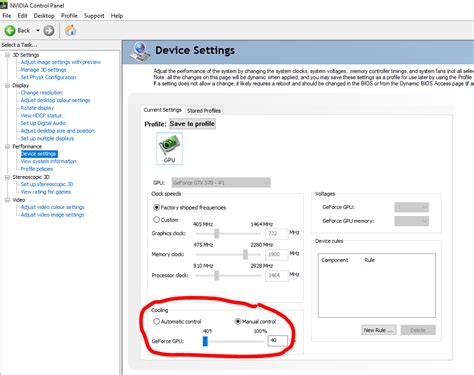Click the Processor clock slider handle
This screenshot has height=375, width=474.
click(217, 275)
